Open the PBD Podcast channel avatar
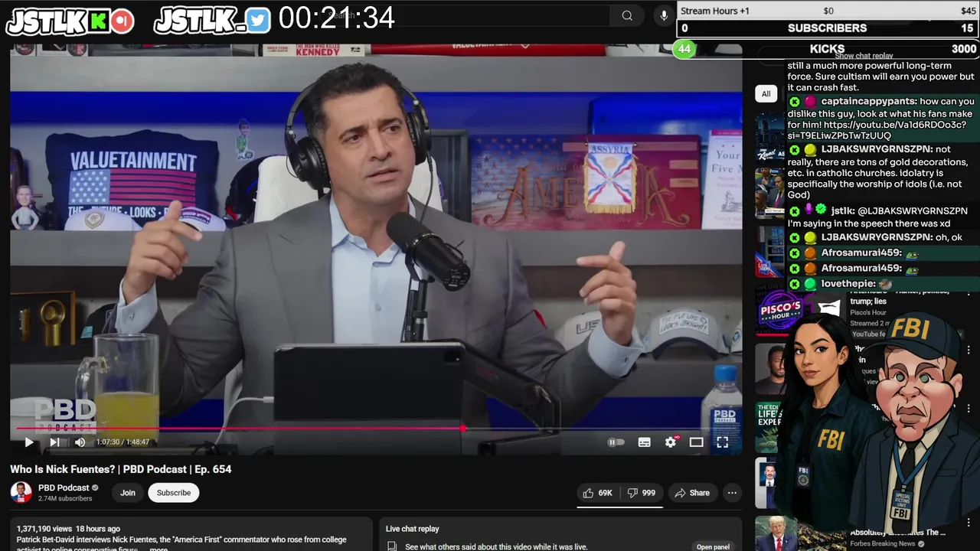Viewport: 980px width, 551px height. pos(21,492)
